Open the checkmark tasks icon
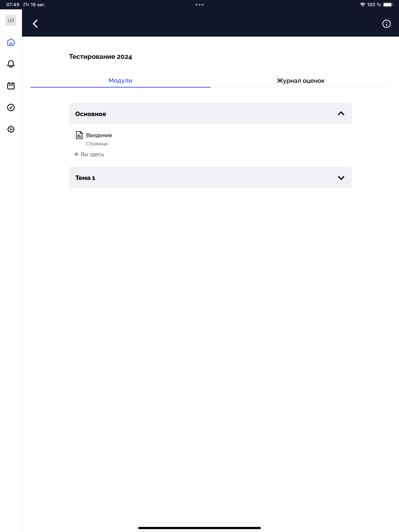399x532 pixels. click(11, 107)
